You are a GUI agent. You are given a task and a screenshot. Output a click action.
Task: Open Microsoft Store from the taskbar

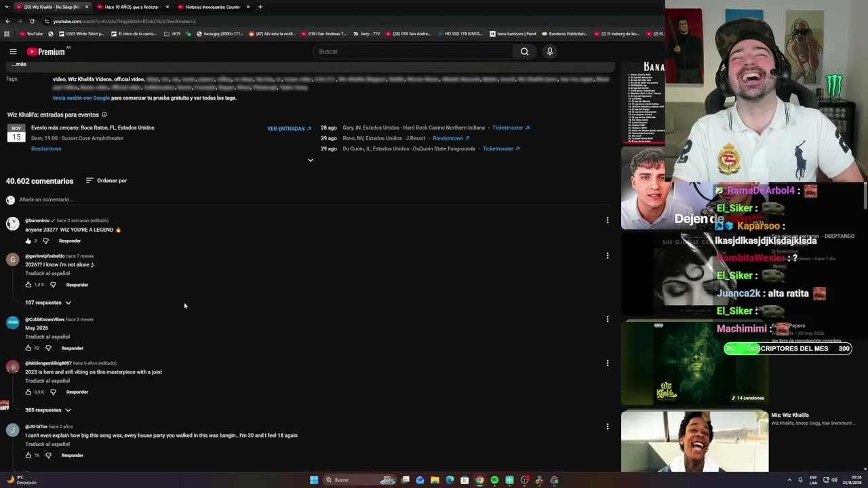(465, 480)
